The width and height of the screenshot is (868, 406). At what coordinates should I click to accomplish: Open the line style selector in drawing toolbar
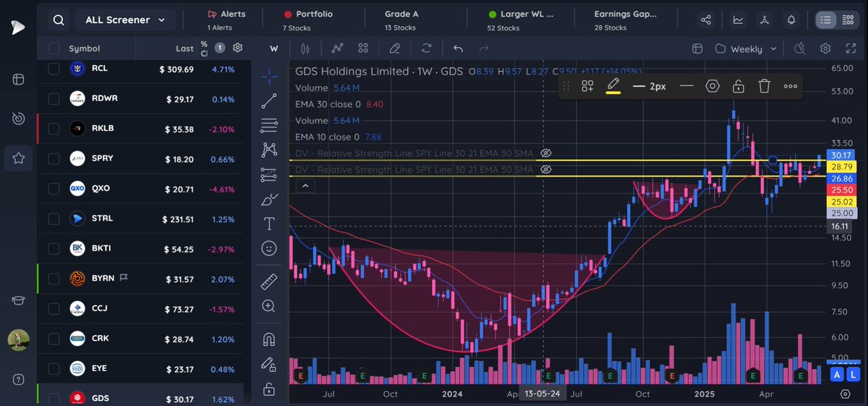click(x=686, y=86)
